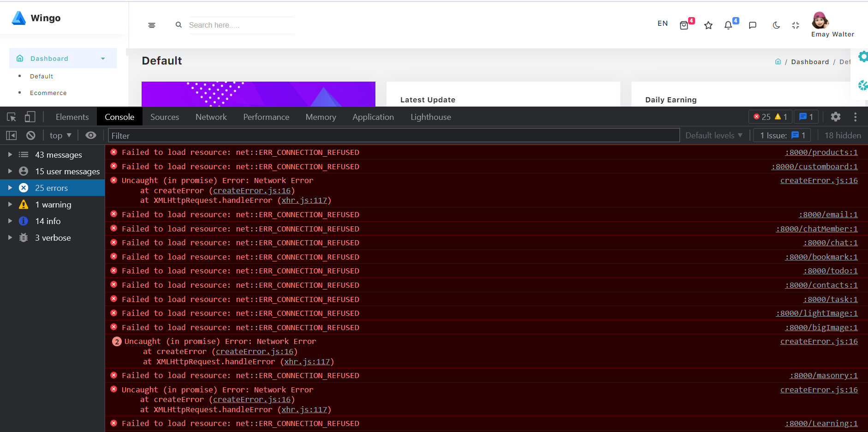This screenshot has width=868, height=432.
Task: Clear the console with the block icon
Action: (31, 136)
